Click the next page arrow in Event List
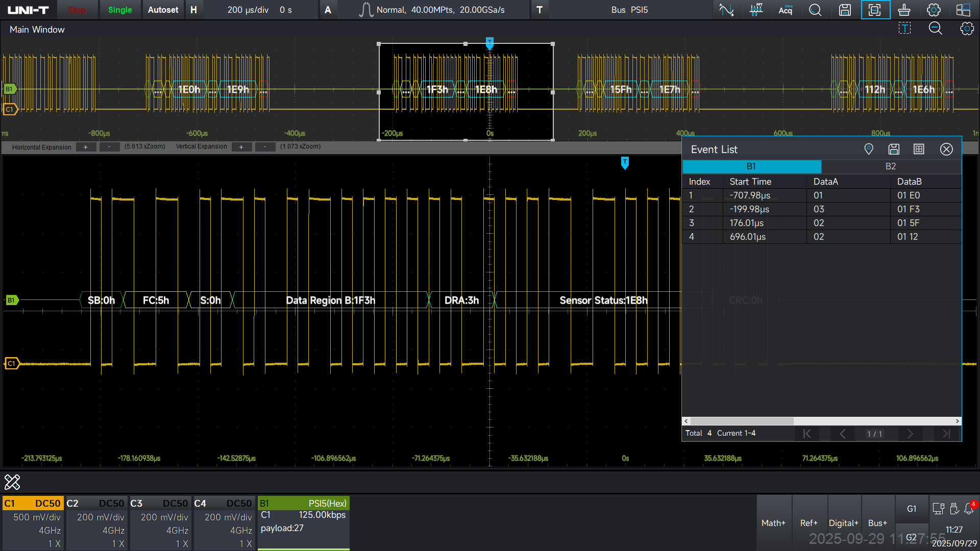 point(911,434)
